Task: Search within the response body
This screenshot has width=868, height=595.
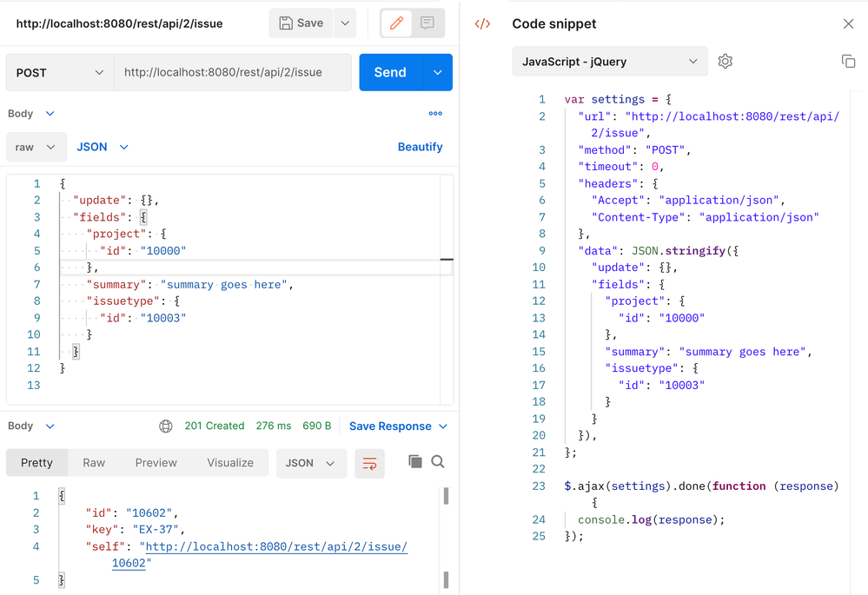Action: 438,461
